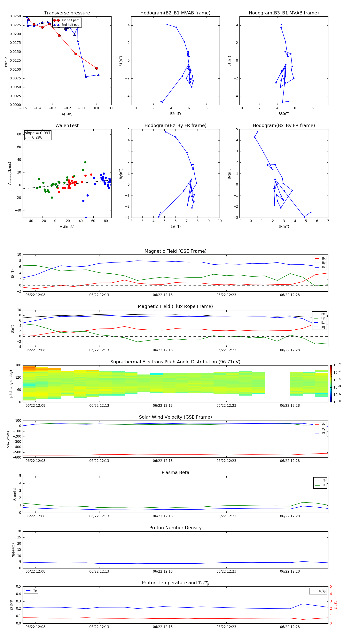Image resolution: width=351 pixels, height=644 pixels.
Task: Click '06/22 12:18' tick on GSE magnetic field plot
Action: click(x=163, y=295)
